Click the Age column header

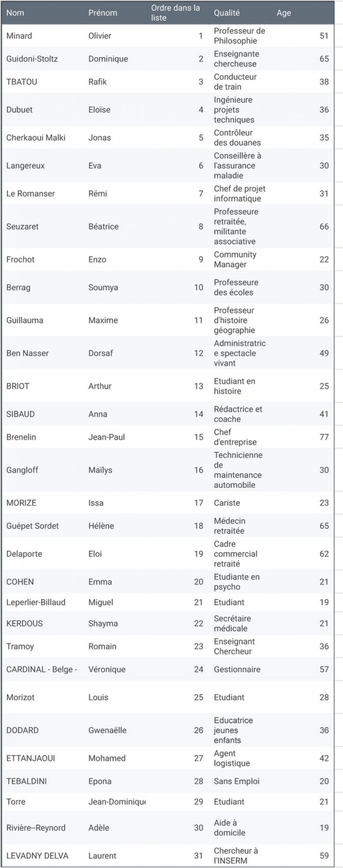pyautogui.click(x=284, y=13)
